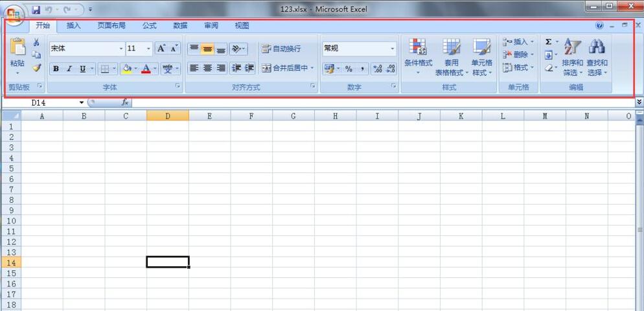
Task: Click 插入 insert cells button
Action: [x=518, y=42]
